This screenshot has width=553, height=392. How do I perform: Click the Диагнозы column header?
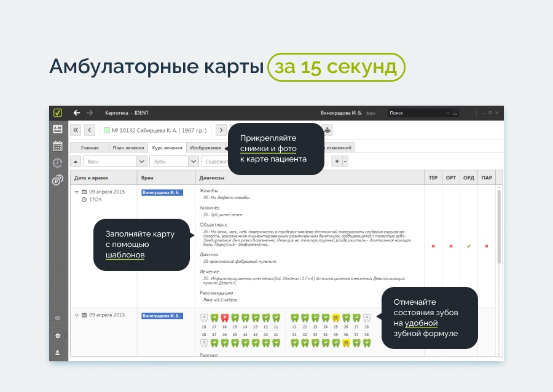coord(310,178)
